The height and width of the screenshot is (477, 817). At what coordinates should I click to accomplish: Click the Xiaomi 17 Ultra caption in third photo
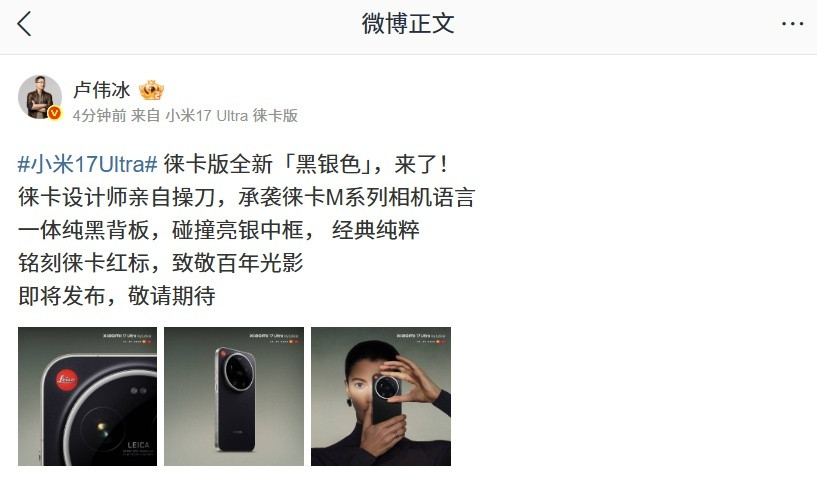(420, 336)
